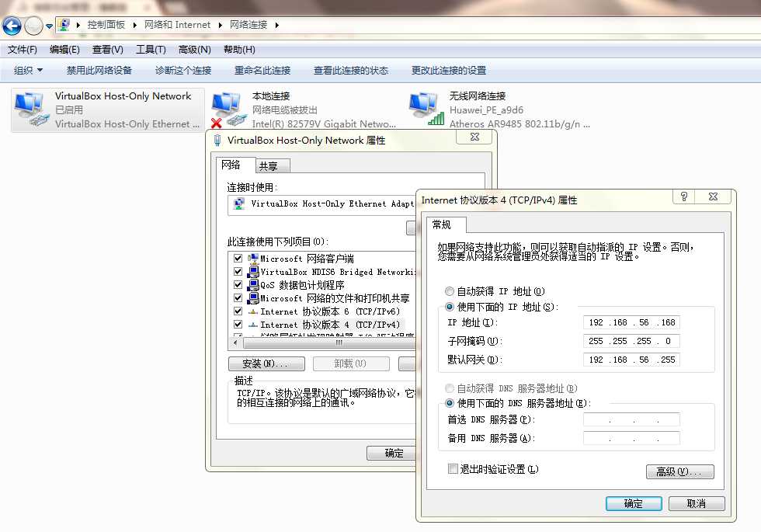Click QoS 数据包计划程序 item icon

pos(253,284)
